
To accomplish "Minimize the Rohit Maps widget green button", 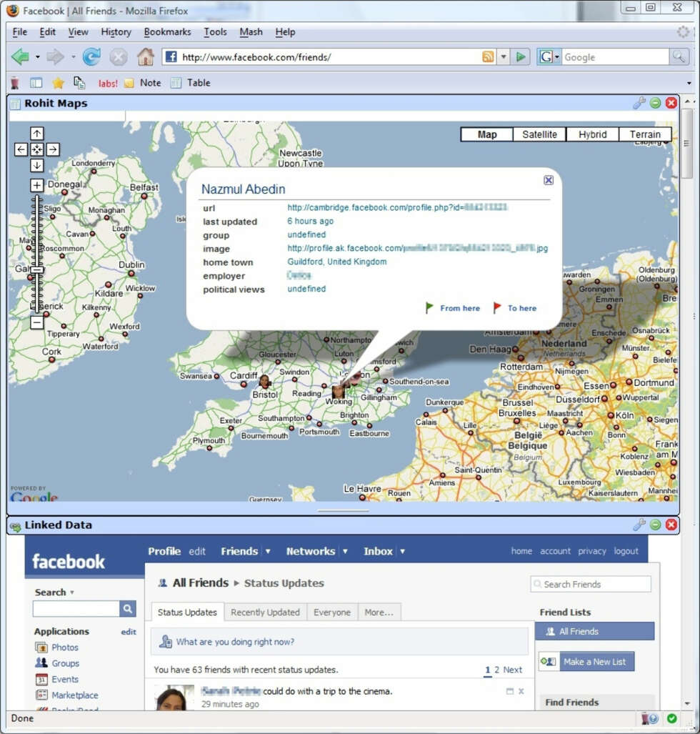I will point(655,103).
